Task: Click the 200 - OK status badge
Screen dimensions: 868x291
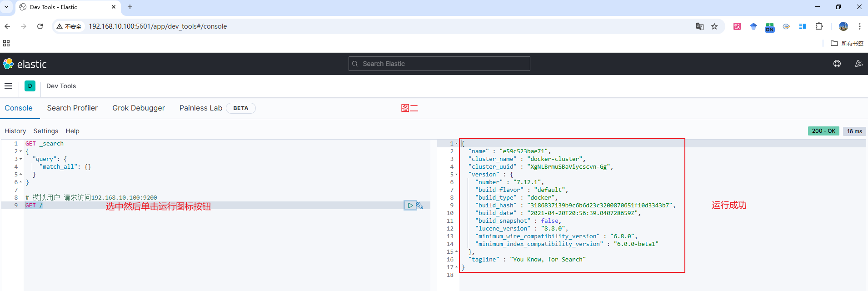Action: (x=823, y=131)
